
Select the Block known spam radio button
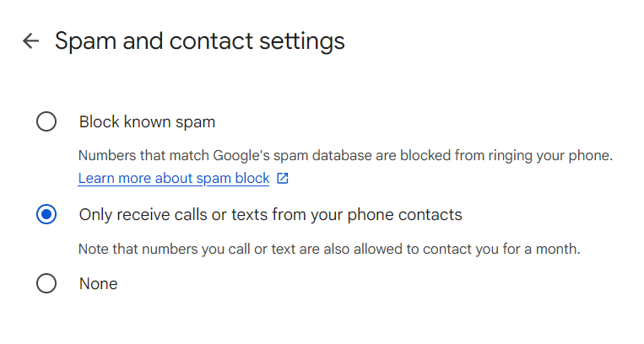(46, 121)
